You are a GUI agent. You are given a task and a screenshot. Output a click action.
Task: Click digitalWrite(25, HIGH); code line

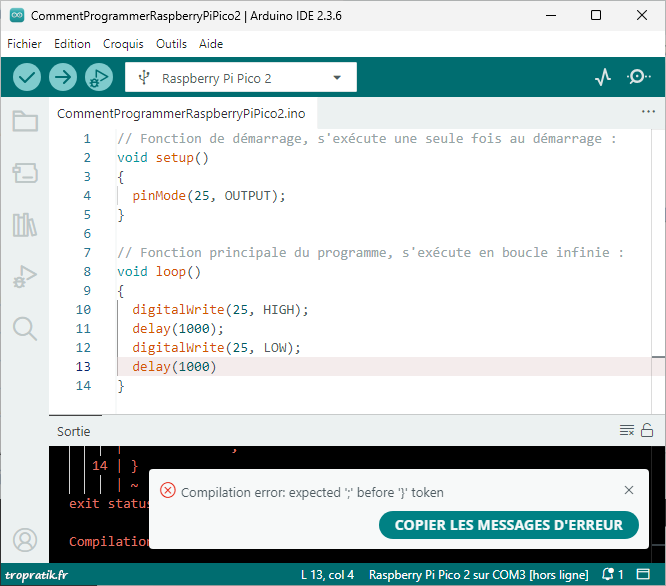(220, 310)
